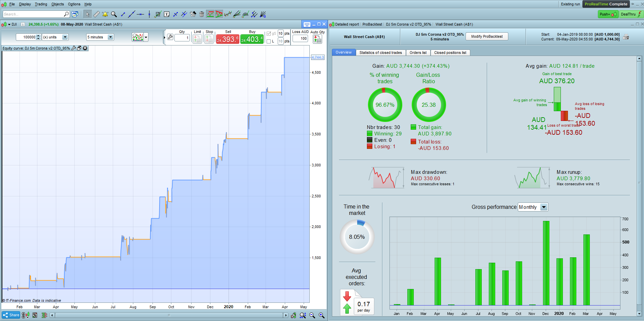The height and width of the screenshot is (321, 644).
Task: Expand the indicators button dropdown arrow
Action: tap(146, 37)
